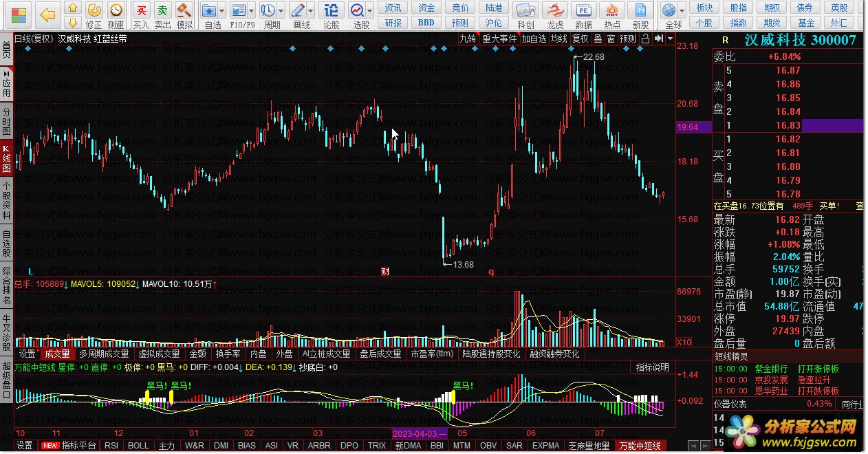Open the 修正 correction tool

coord(94,15)
